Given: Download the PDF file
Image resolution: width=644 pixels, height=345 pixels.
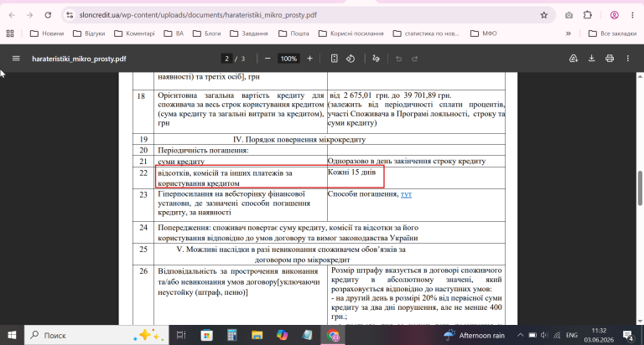Looking at the screenshot, I should click(591, 59).
